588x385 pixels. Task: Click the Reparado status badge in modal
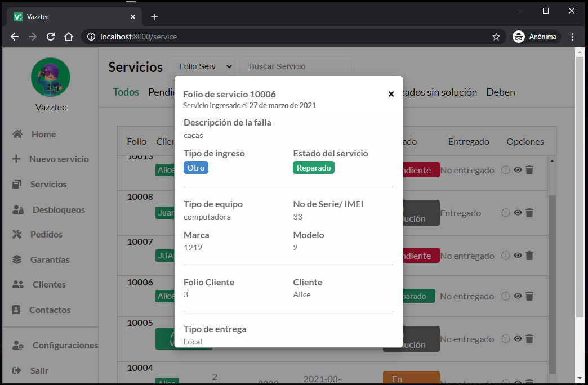coord(314,168)
